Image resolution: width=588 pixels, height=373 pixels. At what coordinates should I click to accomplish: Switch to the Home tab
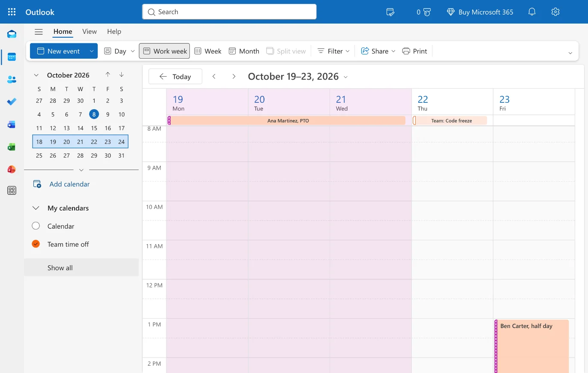click(x=63, y=31)
